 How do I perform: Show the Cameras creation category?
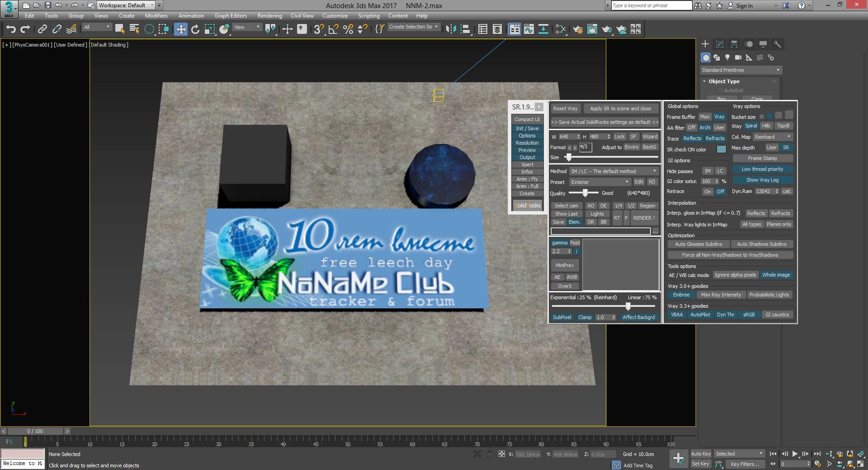(738, 57)
